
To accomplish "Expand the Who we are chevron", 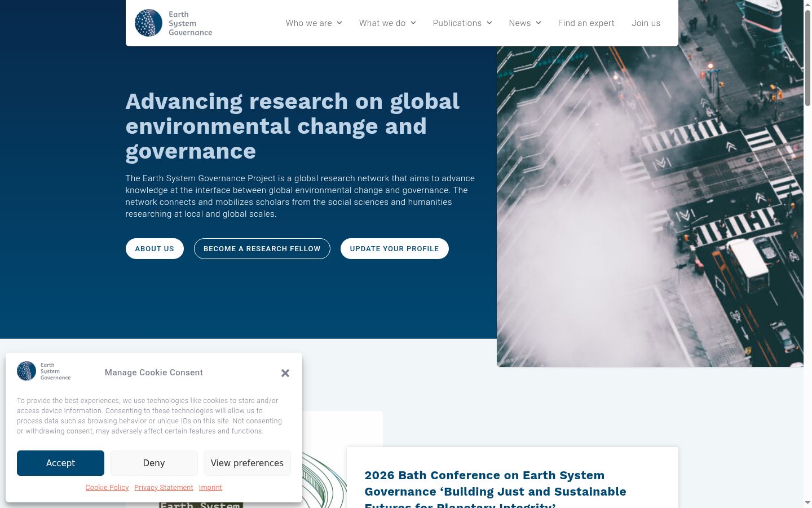I will coord(339,23).
